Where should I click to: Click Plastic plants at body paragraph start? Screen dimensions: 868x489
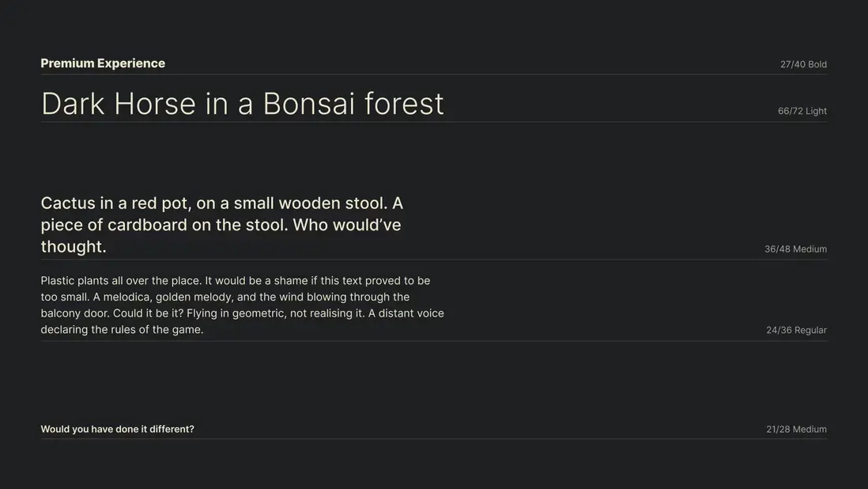(x=74, y=281)
